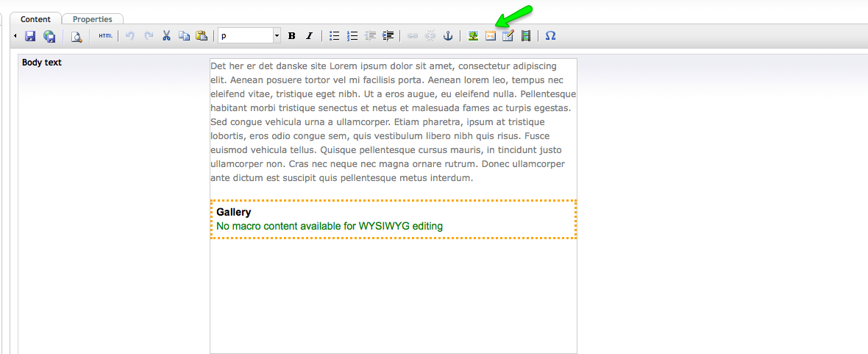868x354 pixels.
Task: Click the Save disk icon
Action: 30,36
